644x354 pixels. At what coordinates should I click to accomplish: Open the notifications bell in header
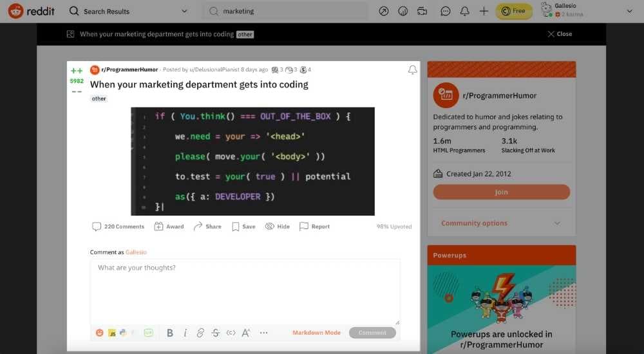(464, 12)
